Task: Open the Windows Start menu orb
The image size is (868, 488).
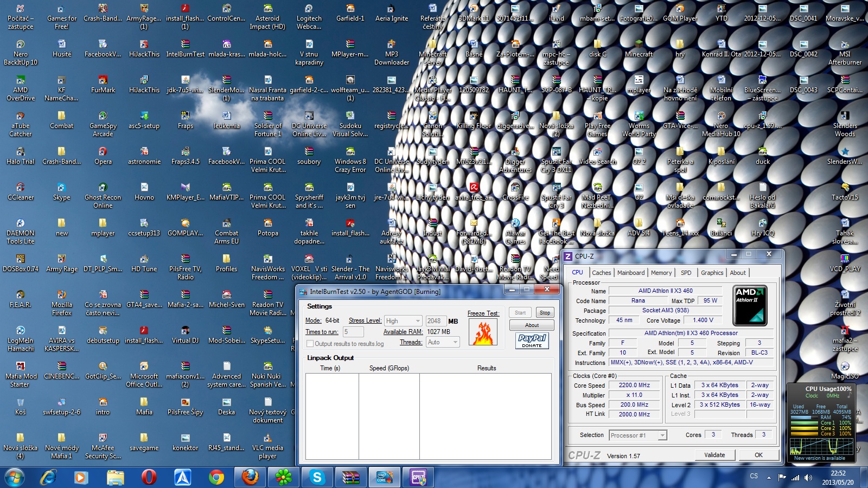Action: [x=14, y=477]
